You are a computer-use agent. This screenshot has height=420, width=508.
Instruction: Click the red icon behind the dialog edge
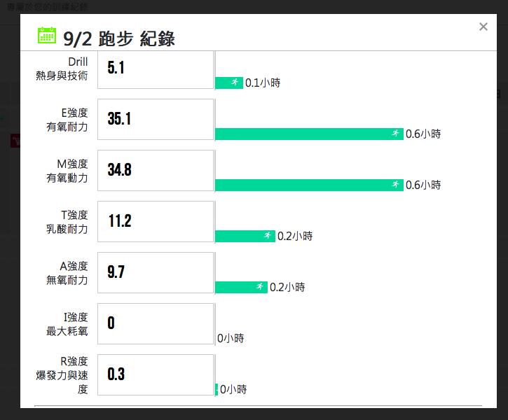point(15,141)
